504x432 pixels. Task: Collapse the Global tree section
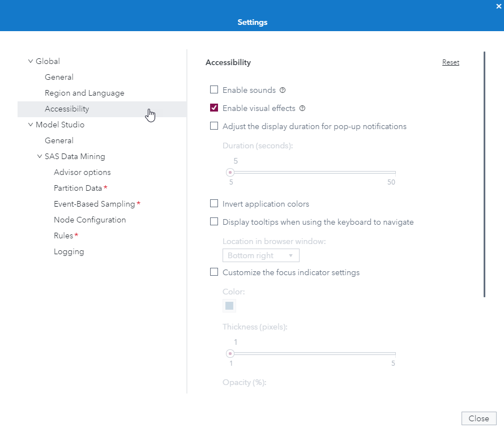tap(31, 61)
